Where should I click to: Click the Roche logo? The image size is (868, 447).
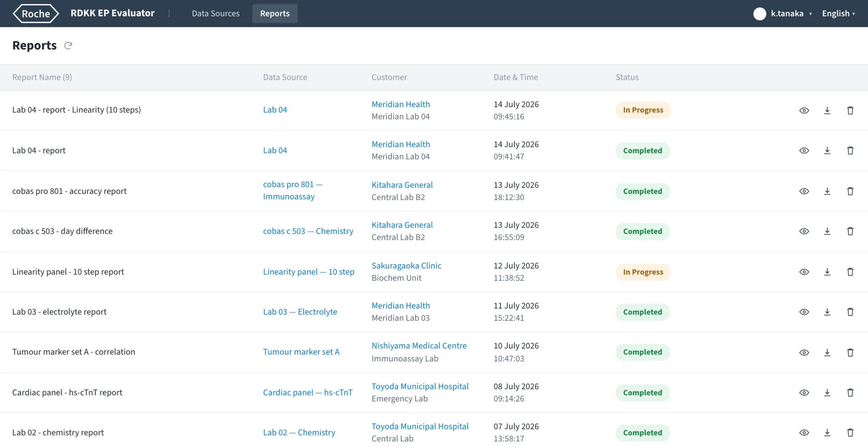(x=36, y=13)
